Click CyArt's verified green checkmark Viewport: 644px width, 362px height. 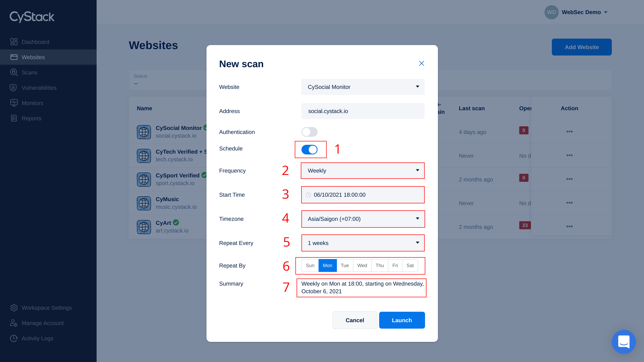176,222
